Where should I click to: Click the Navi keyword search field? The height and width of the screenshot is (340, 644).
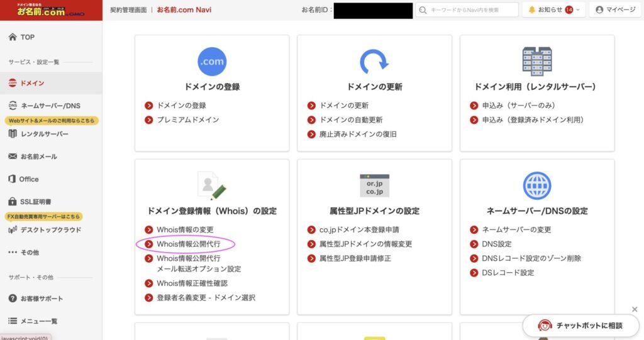point(467,10)
